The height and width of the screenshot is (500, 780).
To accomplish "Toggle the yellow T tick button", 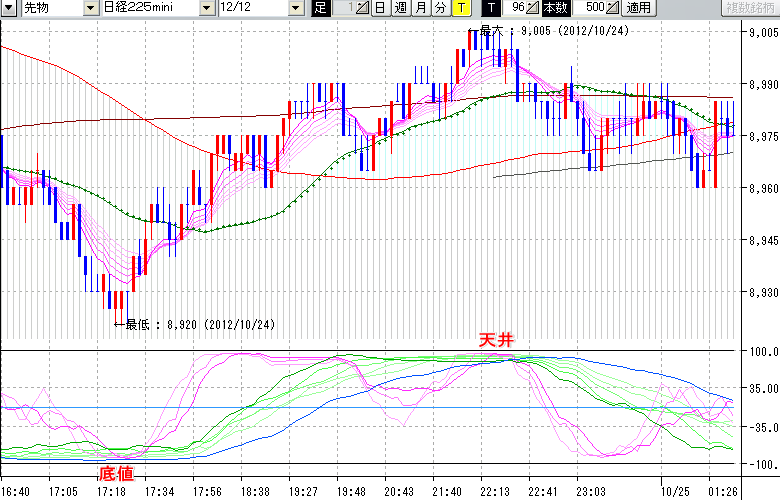I will [460, 8].
